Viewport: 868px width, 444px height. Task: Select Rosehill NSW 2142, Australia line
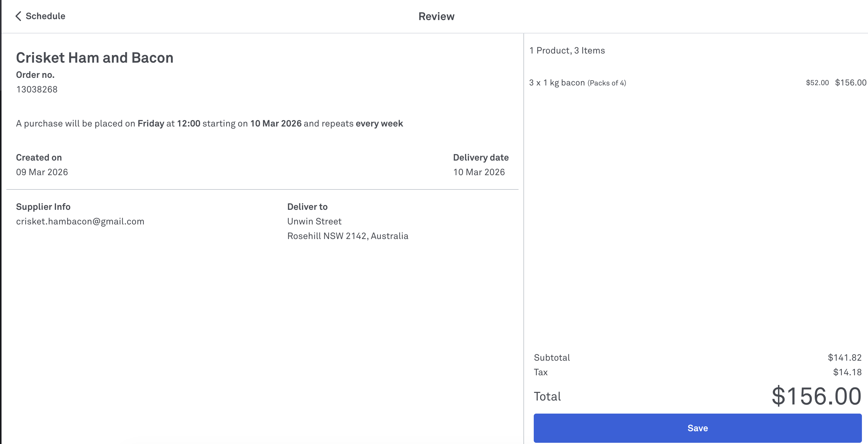[348, 236]
